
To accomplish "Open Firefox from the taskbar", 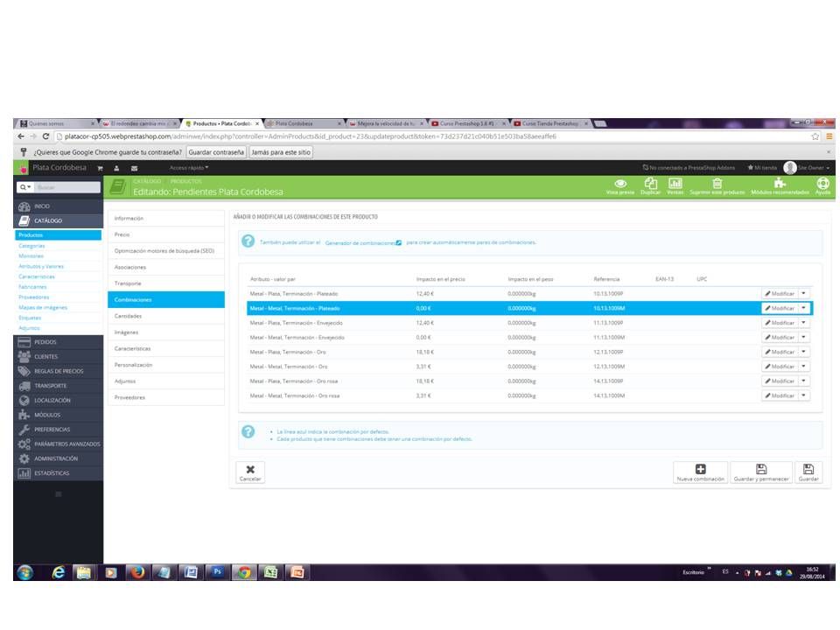I will point(137,572).
